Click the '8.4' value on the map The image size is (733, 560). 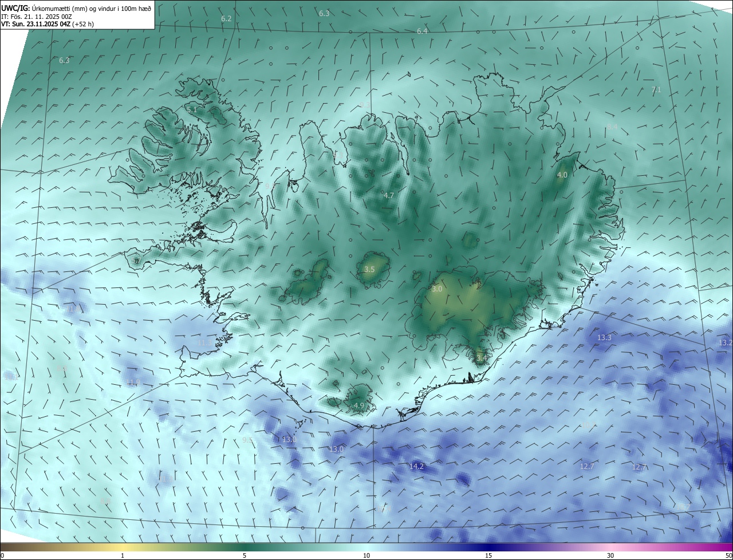tap(612, 127)
